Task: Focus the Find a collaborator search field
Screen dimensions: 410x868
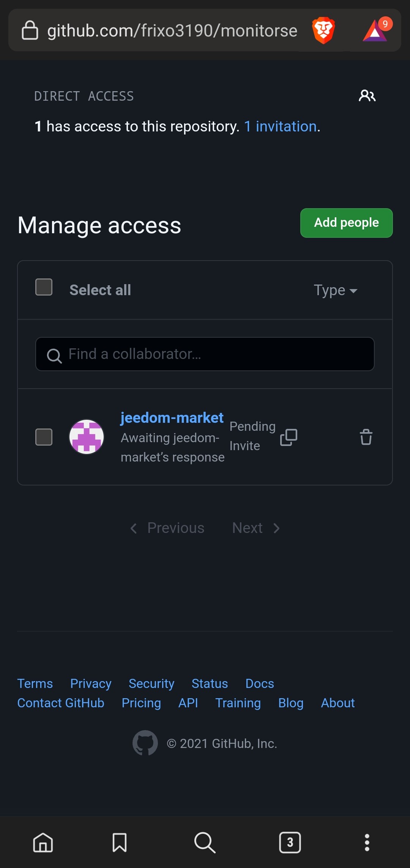Action: [205, 354]
